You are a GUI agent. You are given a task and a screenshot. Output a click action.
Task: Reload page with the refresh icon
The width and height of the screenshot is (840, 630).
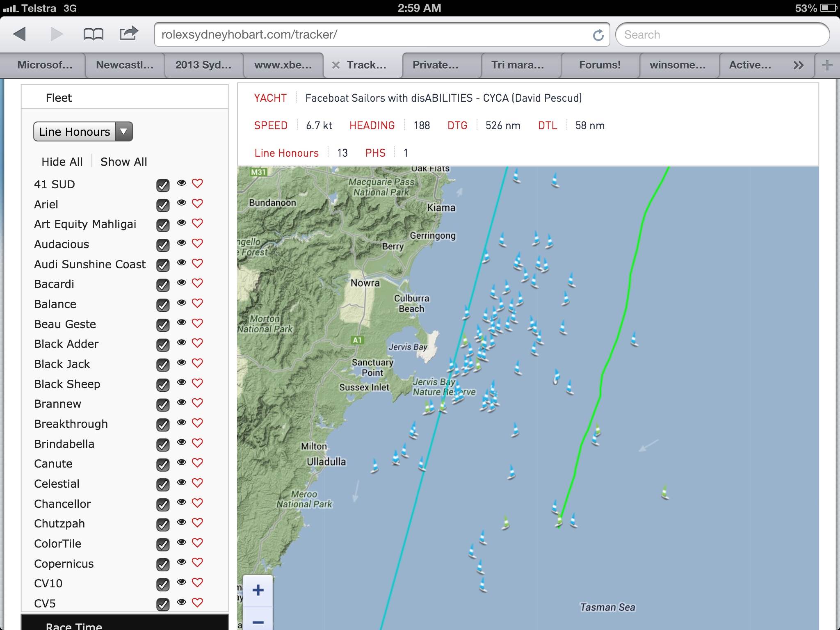tap(598, 35)
